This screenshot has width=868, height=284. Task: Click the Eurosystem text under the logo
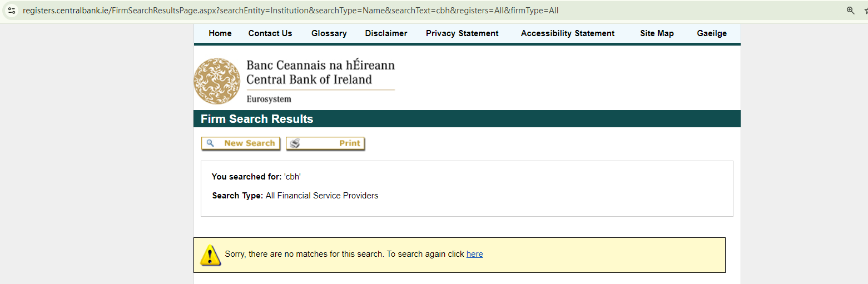pyautogui.click(x=269, y=99)
